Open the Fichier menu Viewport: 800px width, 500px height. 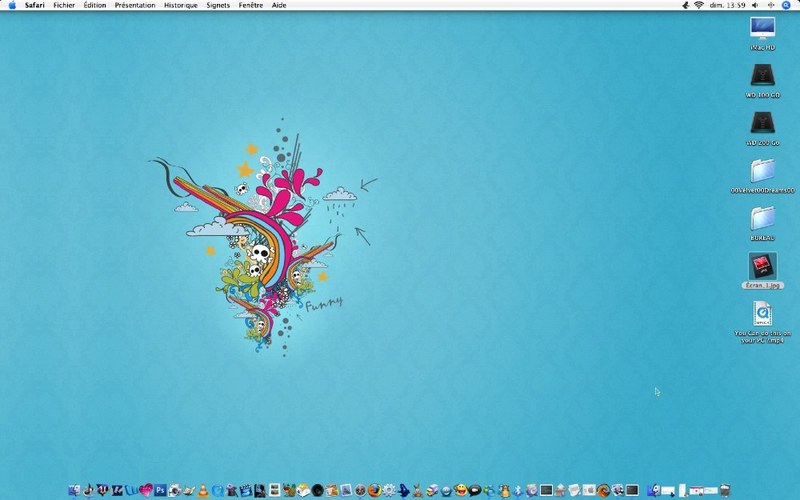click(x=64, y=5)
